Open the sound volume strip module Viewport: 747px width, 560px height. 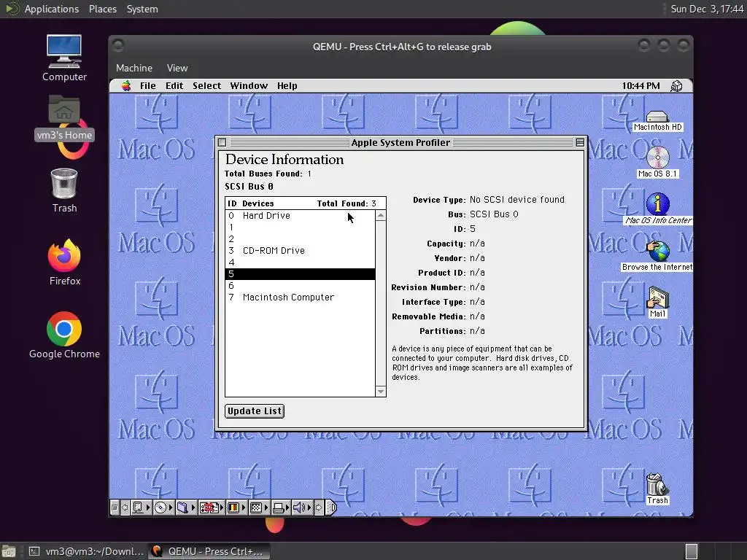coord(301,507)
